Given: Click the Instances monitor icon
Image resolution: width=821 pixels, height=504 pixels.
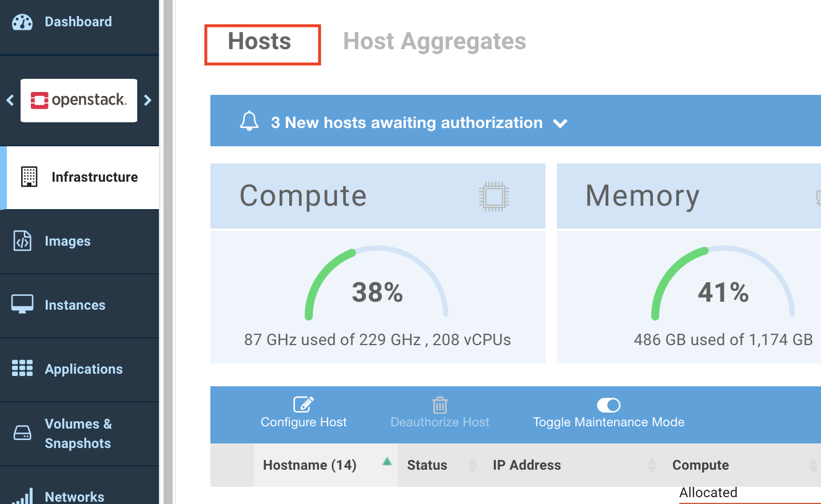Looking at the screenshot, I should pyautogui.click(x=22, y=305).
